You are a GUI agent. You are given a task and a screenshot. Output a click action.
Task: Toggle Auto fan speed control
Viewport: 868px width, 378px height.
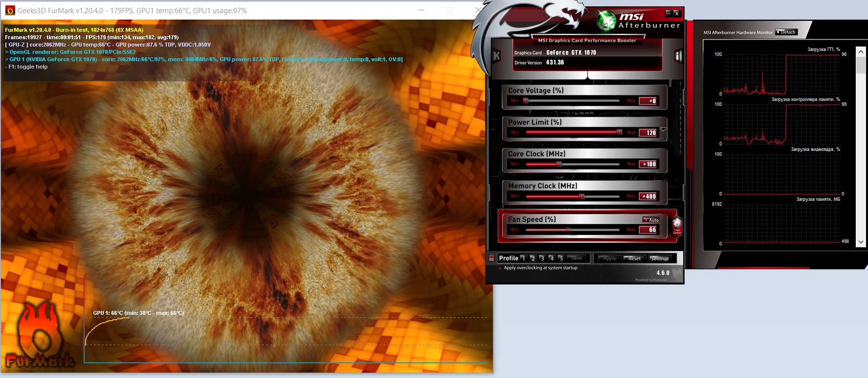point(651,220)
